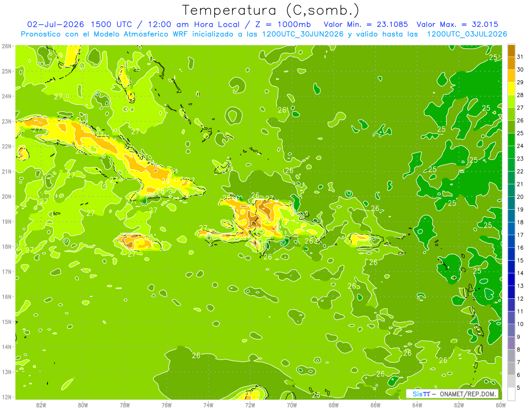Click the color bar segment above 31
The image size is (532, 411).
point(511,51)
